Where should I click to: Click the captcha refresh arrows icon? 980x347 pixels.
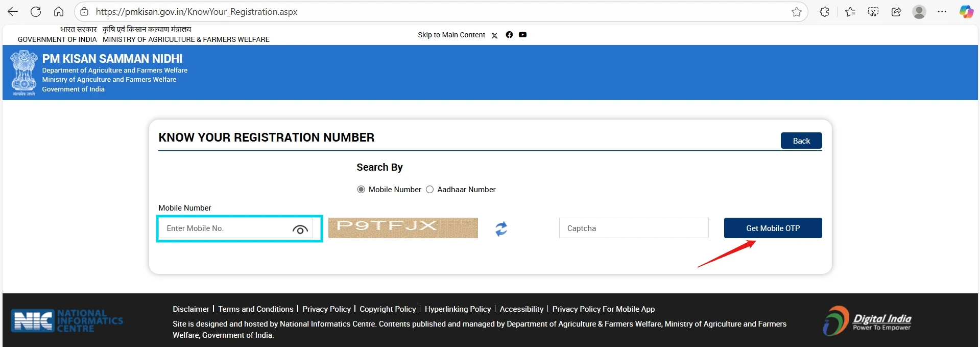501,228
